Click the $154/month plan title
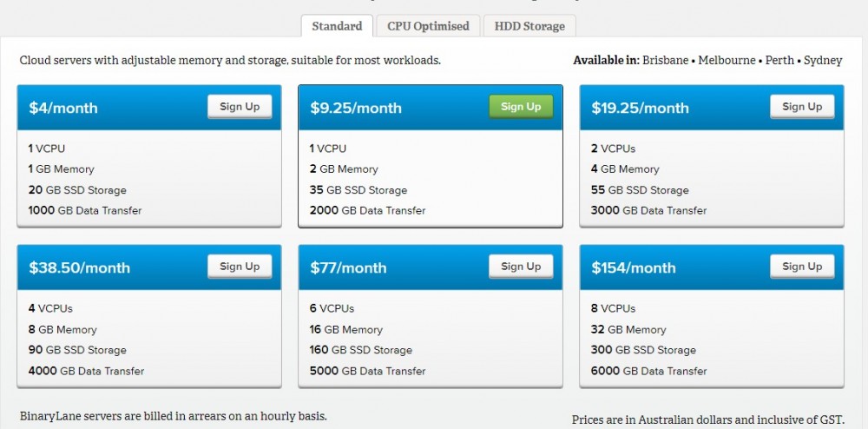The width and height of the screenshot is (868, 429). (x=633, y=268)
